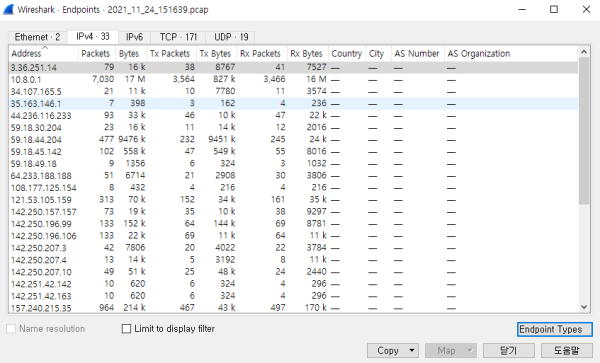The width and height of the screenshot is (600, 363).
Task: Select the 142.250.207.4 row
Action: [x=293, y=260]
